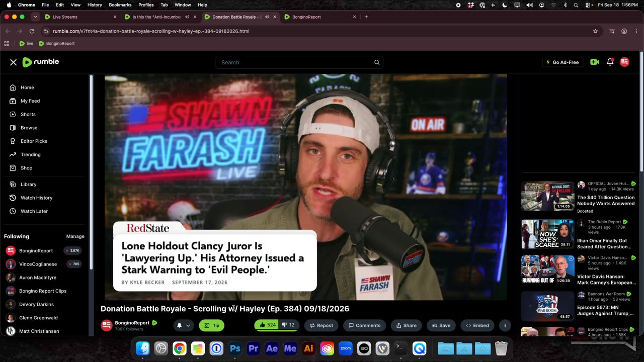
Task: Click the search magnifier icon
Action: [x=376, y=62]
